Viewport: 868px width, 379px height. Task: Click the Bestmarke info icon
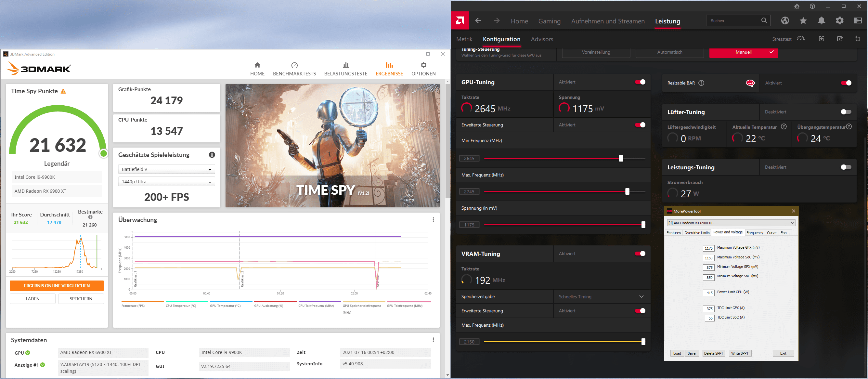coord(90,217)
